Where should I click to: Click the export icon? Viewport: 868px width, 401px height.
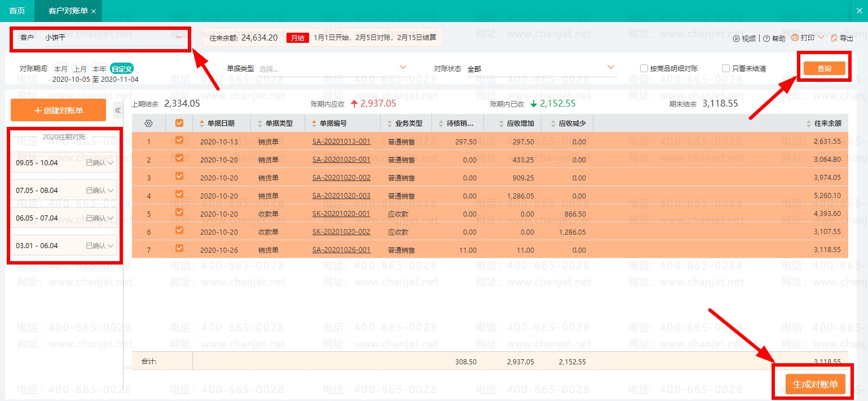pyautogui.click(x=834, y=38)
